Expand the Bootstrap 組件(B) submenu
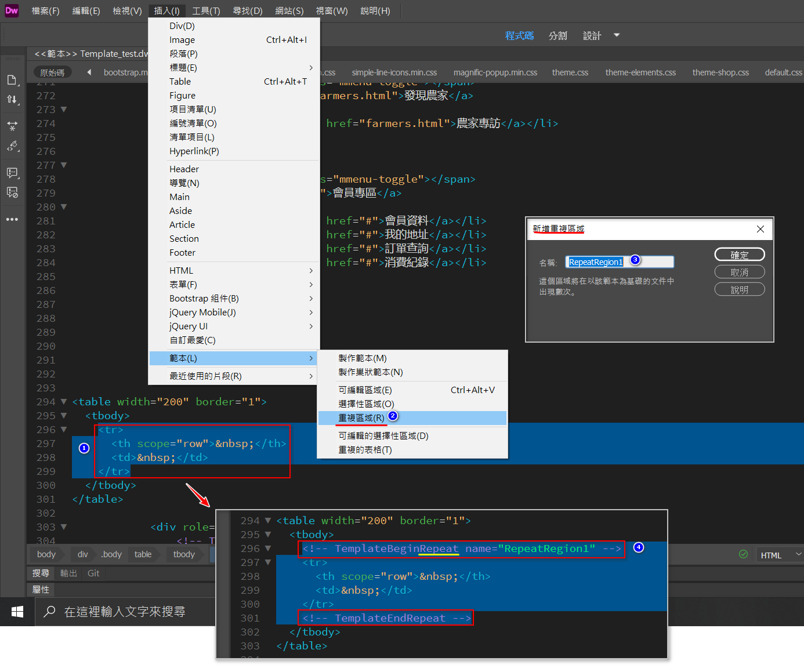The width and height of the screenshot is (804, 672). (x=204, y=298)
